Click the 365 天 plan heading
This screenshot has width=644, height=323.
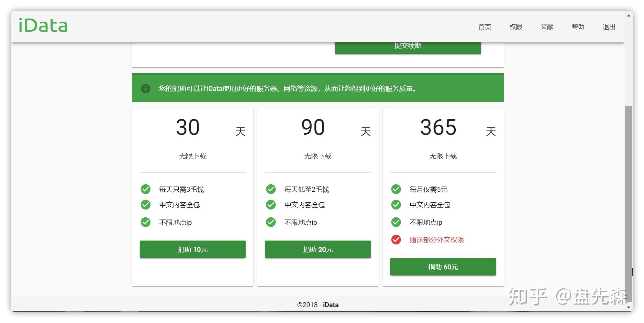(458, 127)
